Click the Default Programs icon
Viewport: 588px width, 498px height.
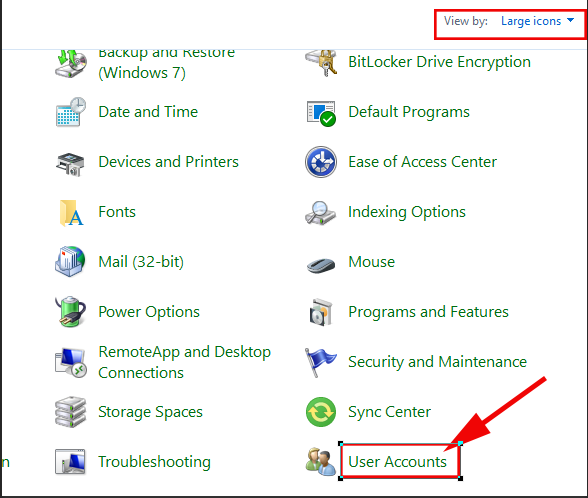321,113
